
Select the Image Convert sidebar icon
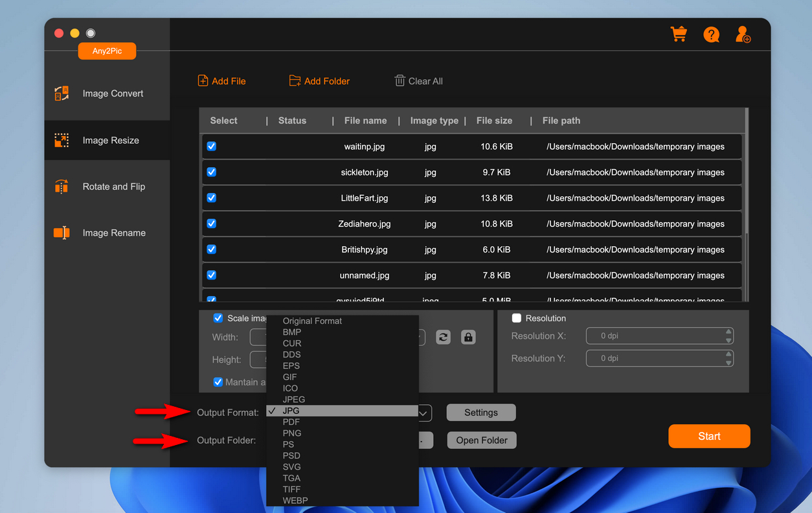tap(62, 93)
